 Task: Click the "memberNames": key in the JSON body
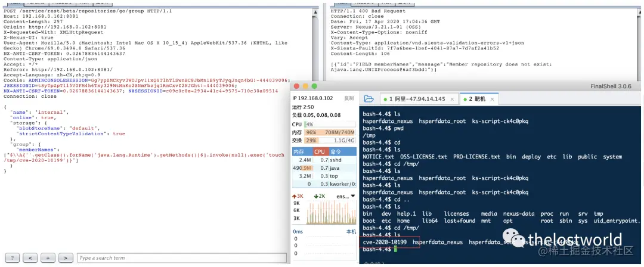click(x=38, y=150)
